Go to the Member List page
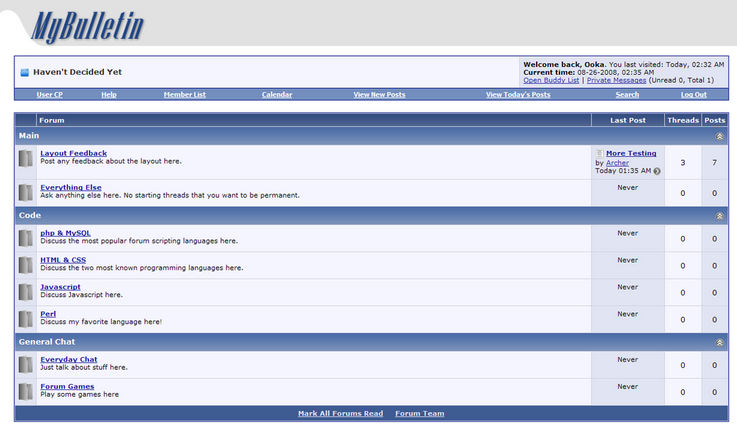The height and width of the screenshot is (424, 737). [185, 95]
